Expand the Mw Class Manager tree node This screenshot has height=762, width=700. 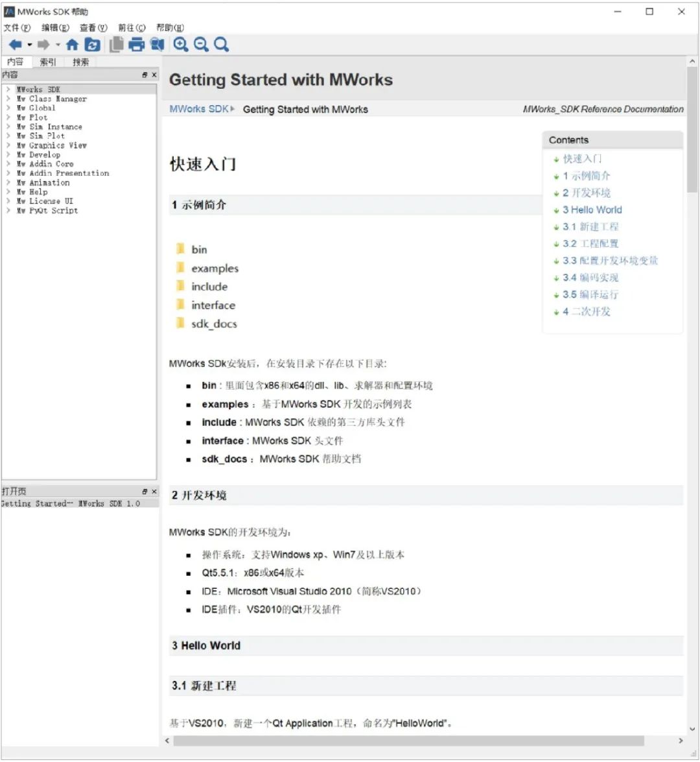pos(8,99)
